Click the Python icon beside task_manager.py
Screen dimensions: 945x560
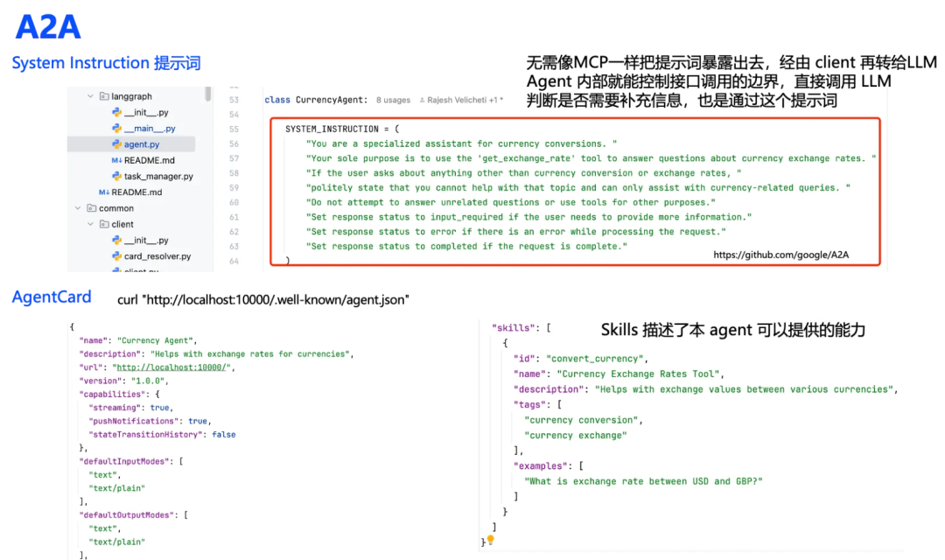pyautogui.click(x=117, y=176)
